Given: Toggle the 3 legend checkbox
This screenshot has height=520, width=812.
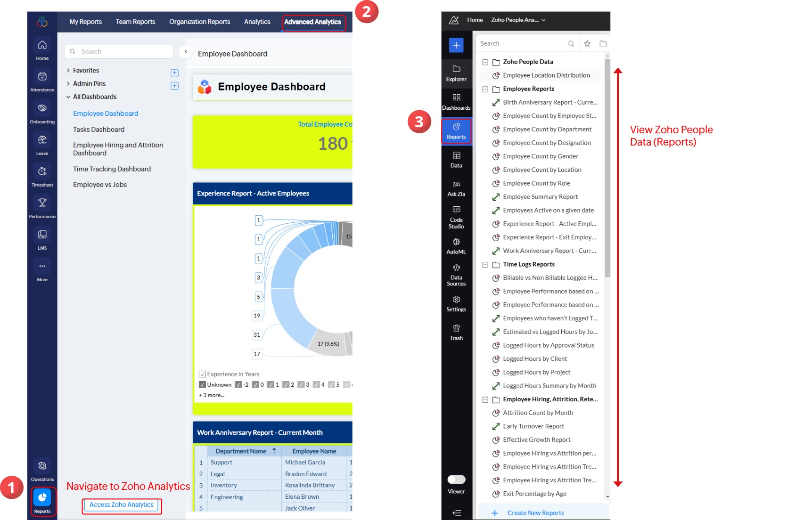Looking at the screenshot, I should click(301, 385).
